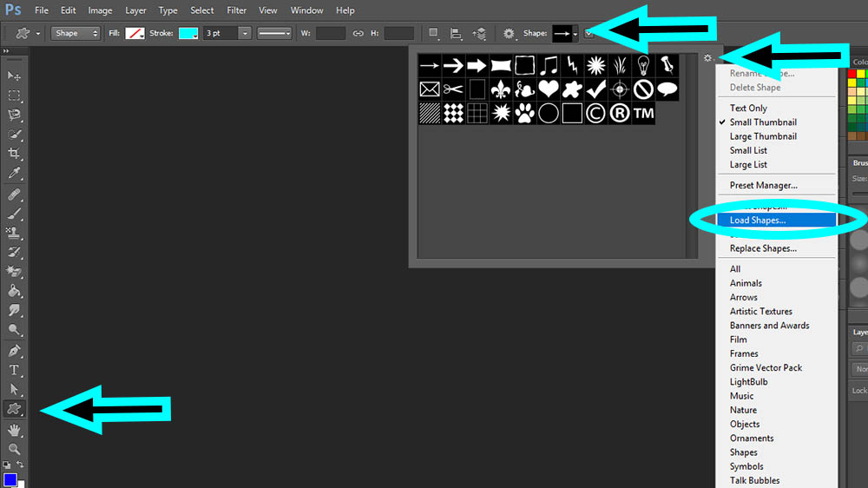The image size is (868, 488).
Task: Open geometry options gear in options bar
Action: [509, 33]
